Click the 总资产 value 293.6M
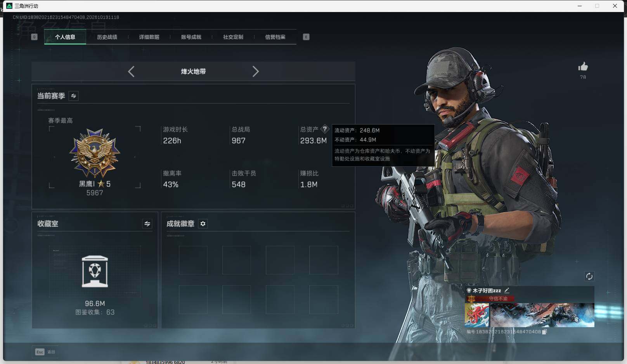Viewport: 627px width, 364px height. [x=313, y=141]
